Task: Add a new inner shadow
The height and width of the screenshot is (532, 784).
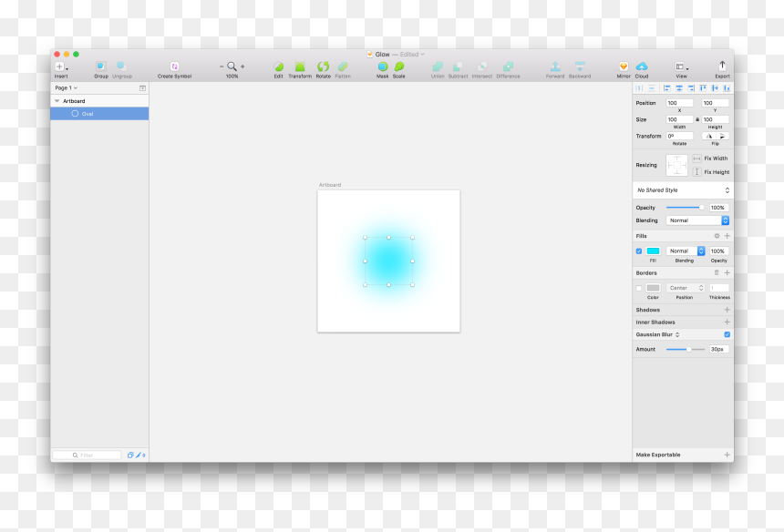Action: click(x=727, y=322)
